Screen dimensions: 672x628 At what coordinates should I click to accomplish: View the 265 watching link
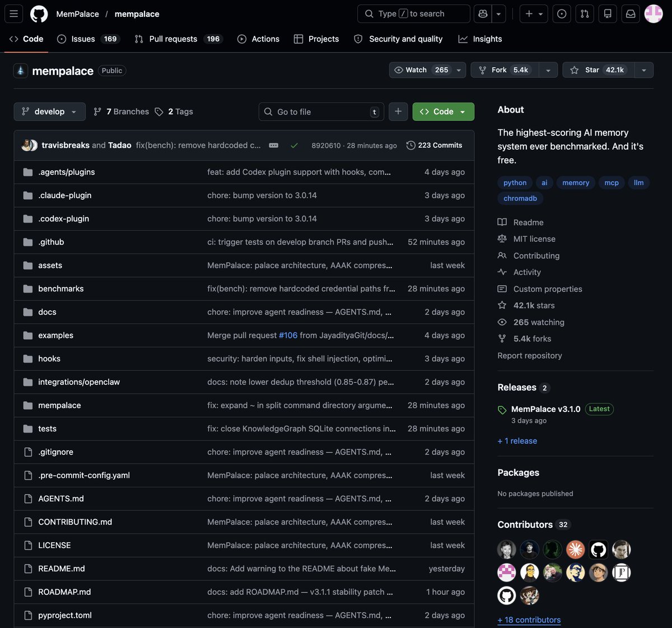coord(531,322)
